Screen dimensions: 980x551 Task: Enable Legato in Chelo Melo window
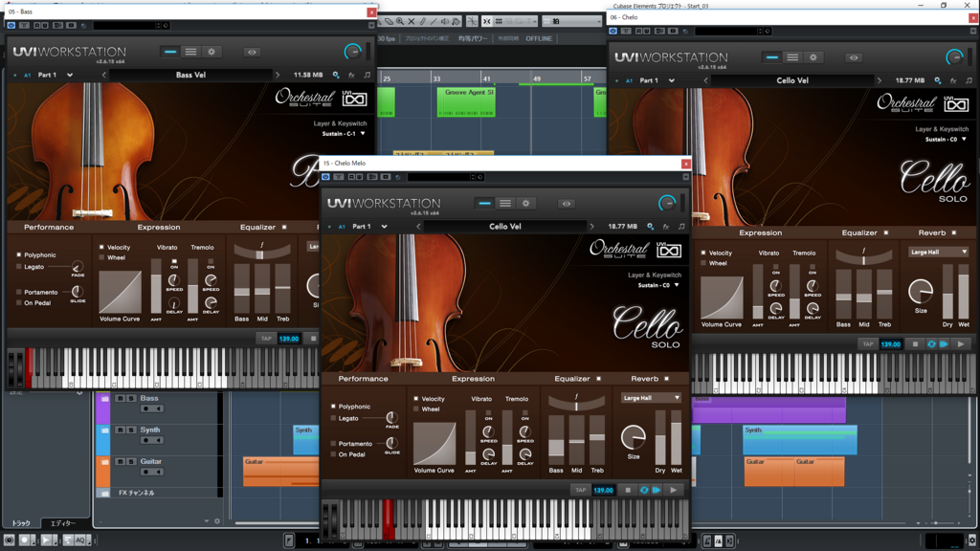click(x=334, y=418)
